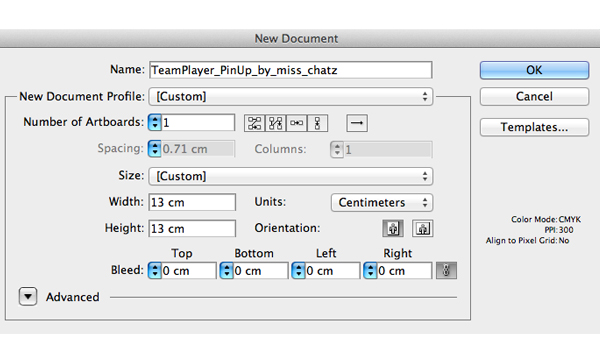Click the document Name text field

291,70
